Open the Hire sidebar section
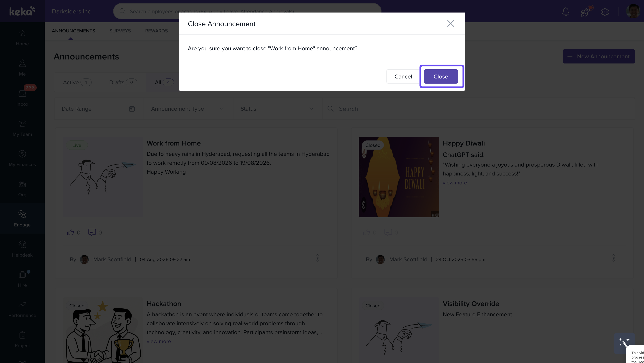Image resolution: width=644 pixels, height=363 pixels. click(22, 279)
